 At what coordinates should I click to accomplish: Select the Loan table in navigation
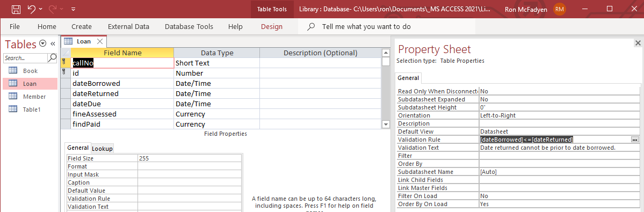[x=30, y=84]
